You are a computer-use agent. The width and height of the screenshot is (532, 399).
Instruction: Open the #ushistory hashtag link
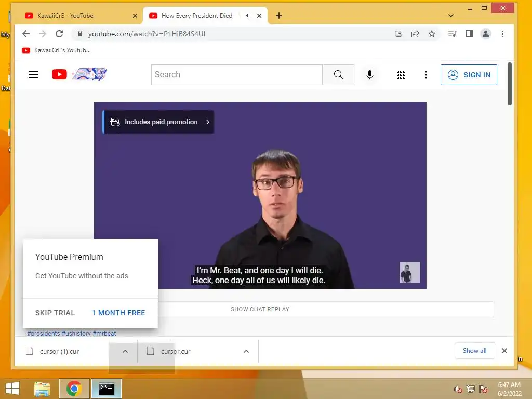tap(76, 333)
